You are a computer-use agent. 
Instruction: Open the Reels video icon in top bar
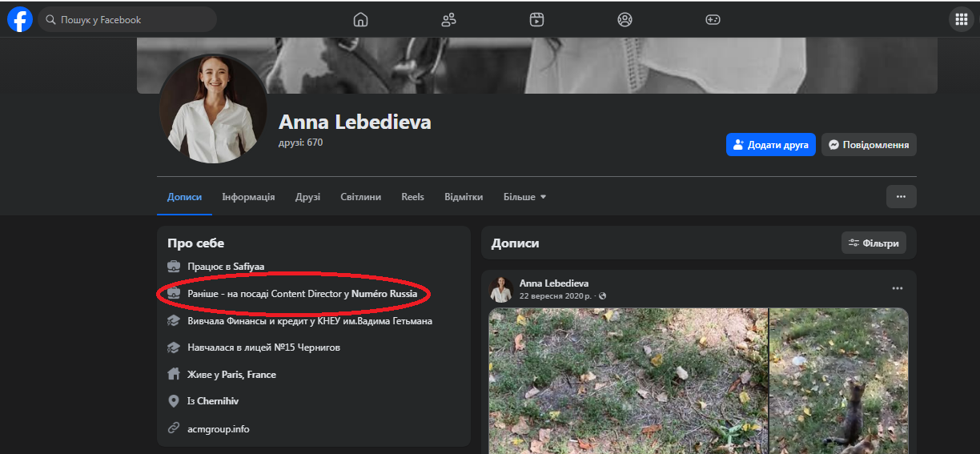[x=536, y=19]
